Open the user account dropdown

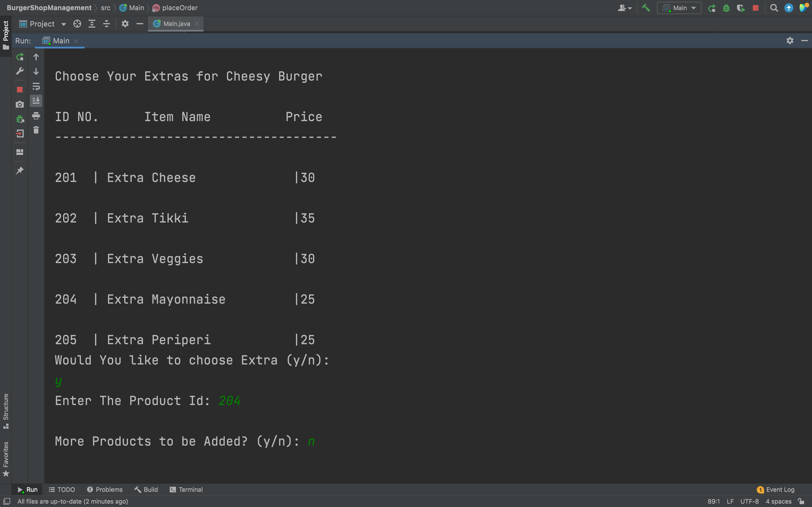[x=625, y=8]
